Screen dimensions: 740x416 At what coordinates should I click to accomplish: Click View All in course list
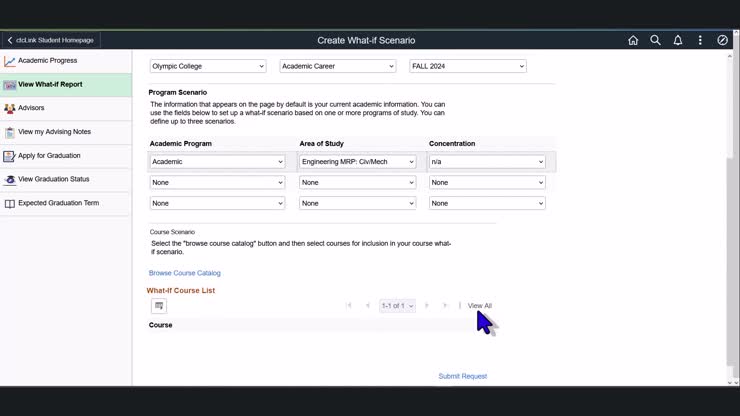[479, 306]
